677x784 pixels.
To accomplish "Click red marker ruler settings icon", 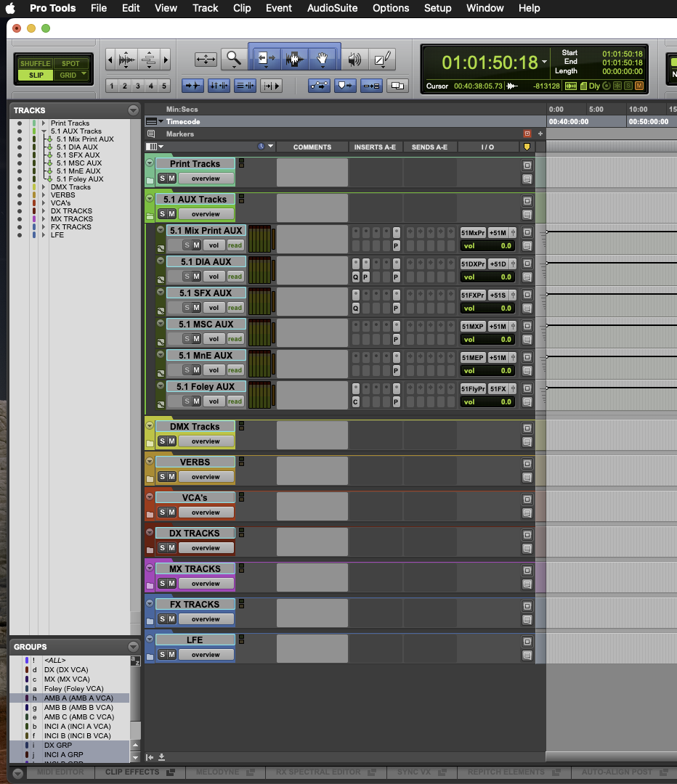I will pyautogui.click(x=527, y=134).
